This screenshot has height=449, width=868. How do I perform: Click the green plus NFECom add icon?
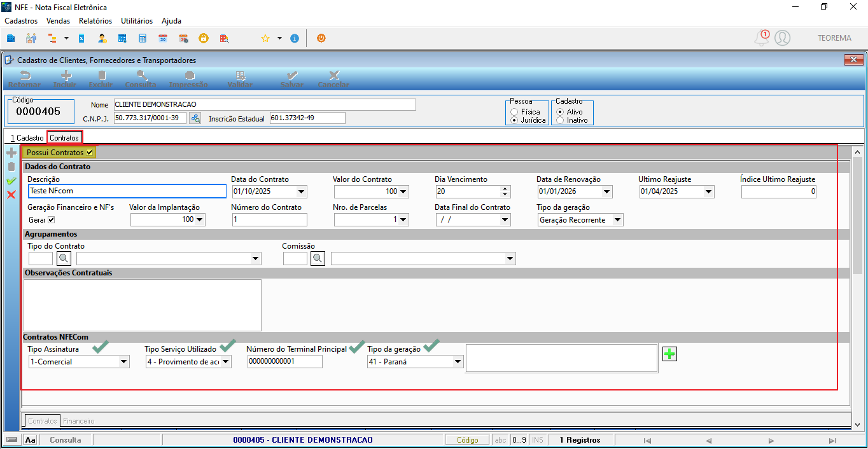pyautogui.click(x=669, y=354)
